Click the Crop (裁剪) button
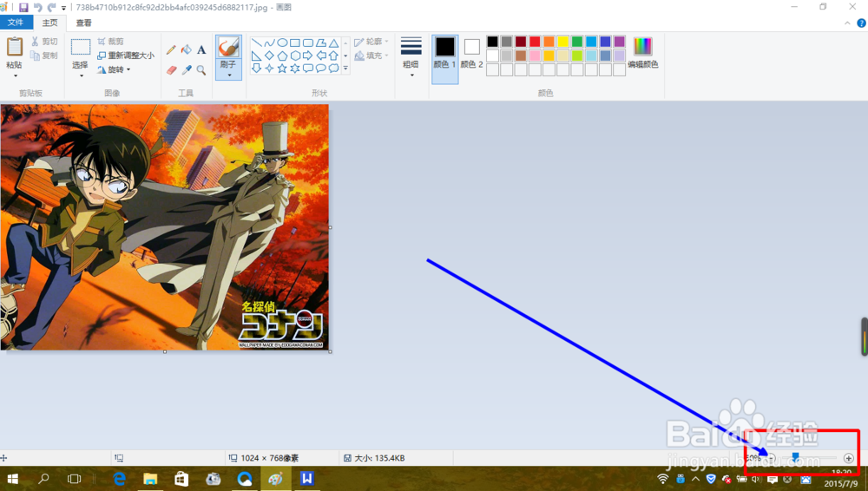Image resolution: width=868 pixels, height=491 pixels. [x=111, y=42]
